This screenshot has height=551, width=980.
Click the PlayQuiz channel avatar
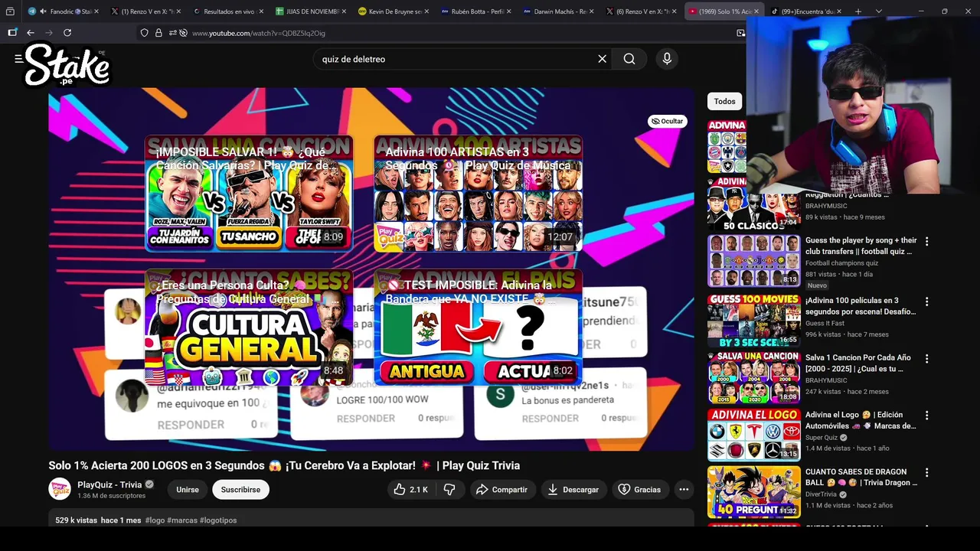60,489
